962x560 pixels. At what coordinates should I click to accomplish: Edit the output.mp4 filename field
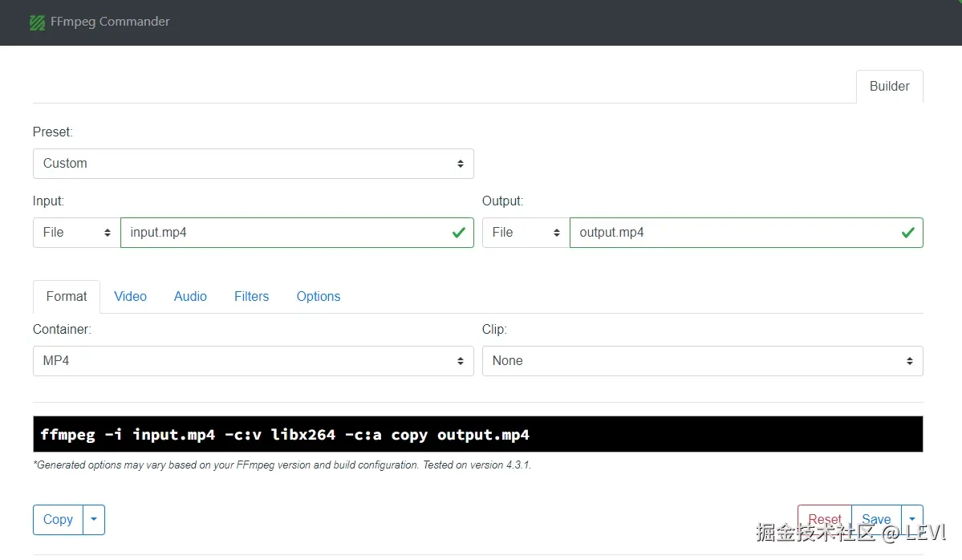tap(746, 233)
